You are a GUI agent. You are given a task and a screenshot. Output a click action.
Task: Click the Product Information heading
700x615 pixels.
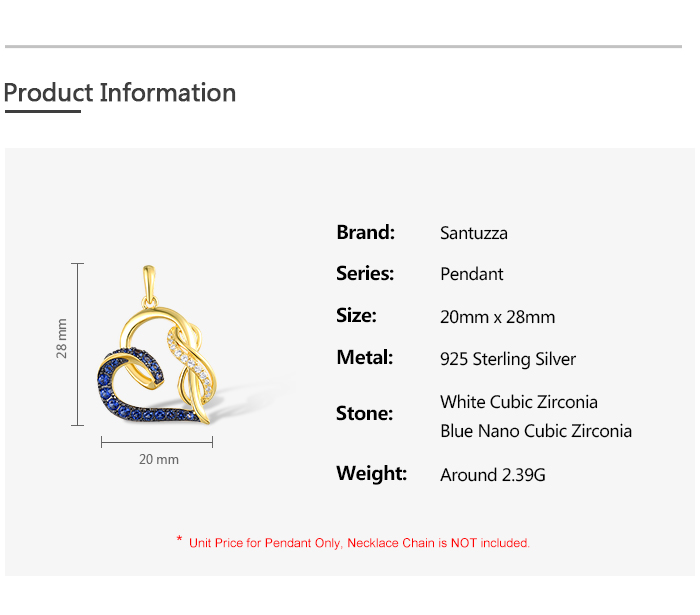(120, 93)
